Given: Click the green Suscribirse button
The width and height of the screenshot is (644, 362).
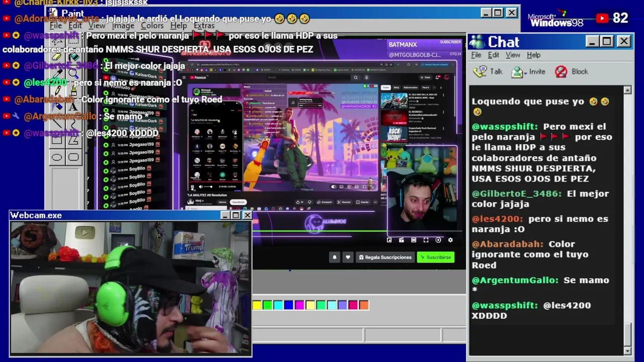Looking at the screenshot, I should 436,257.
